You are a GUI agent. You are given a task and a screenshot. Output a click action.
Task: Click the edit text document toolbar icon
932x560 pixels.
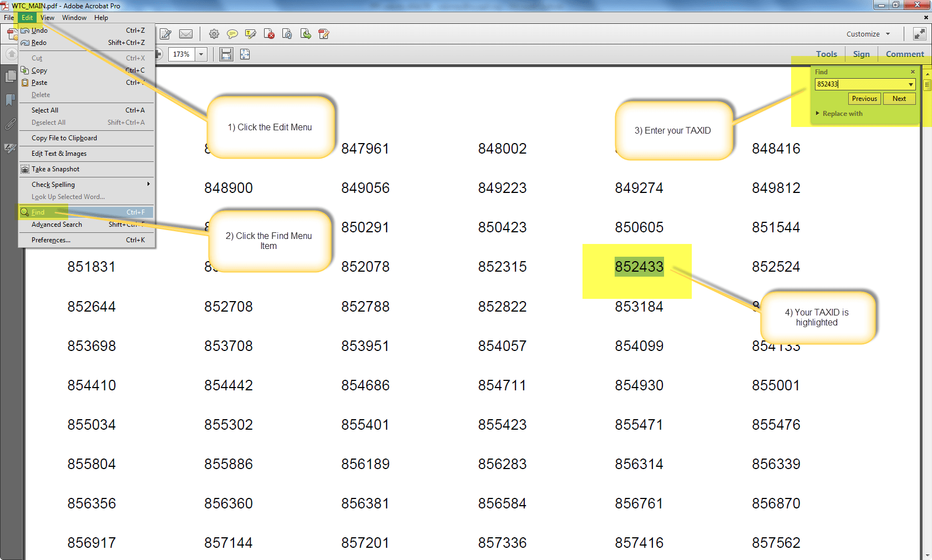coord(165,34)
